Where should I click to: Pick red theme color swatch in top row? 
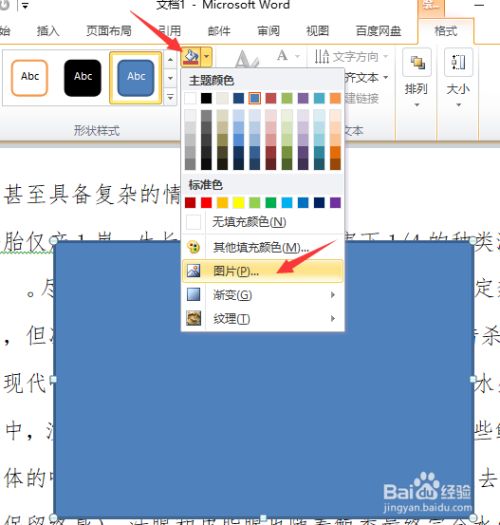(x=271, y=98)
